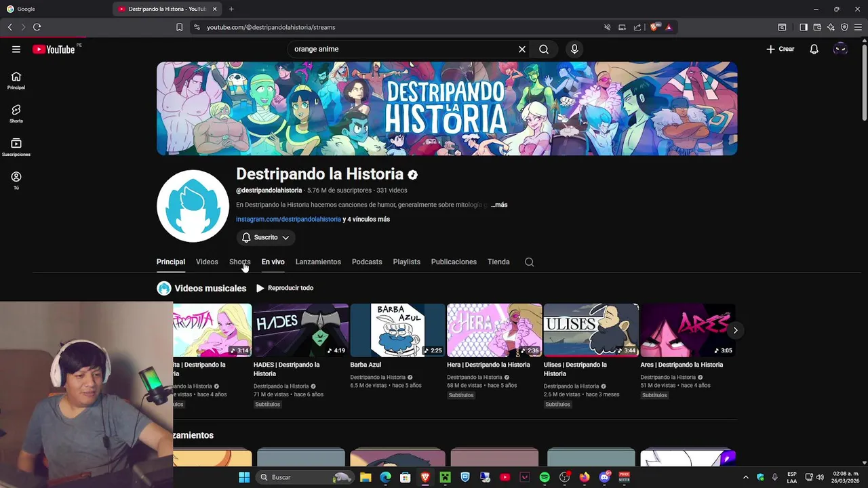Open the YouTube hamburger guide menu
This screenshot has width=868, height=488.
coord(16,49)
